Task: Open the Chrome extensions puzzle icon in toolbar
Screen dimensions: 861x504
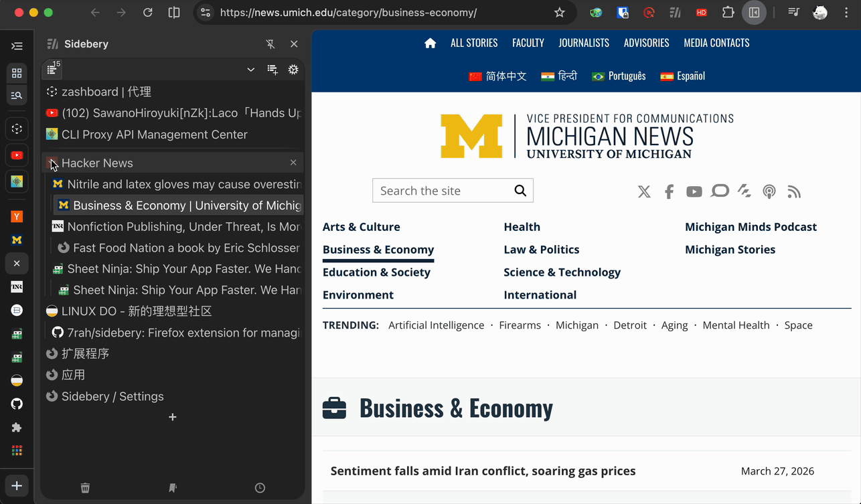Action: [728, 13]
